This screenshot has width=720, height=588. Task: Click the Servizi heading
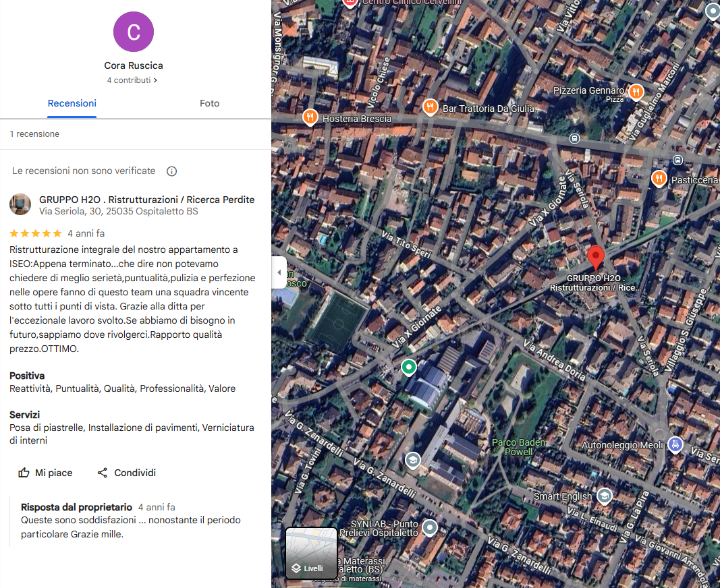[x=25, y=415]
